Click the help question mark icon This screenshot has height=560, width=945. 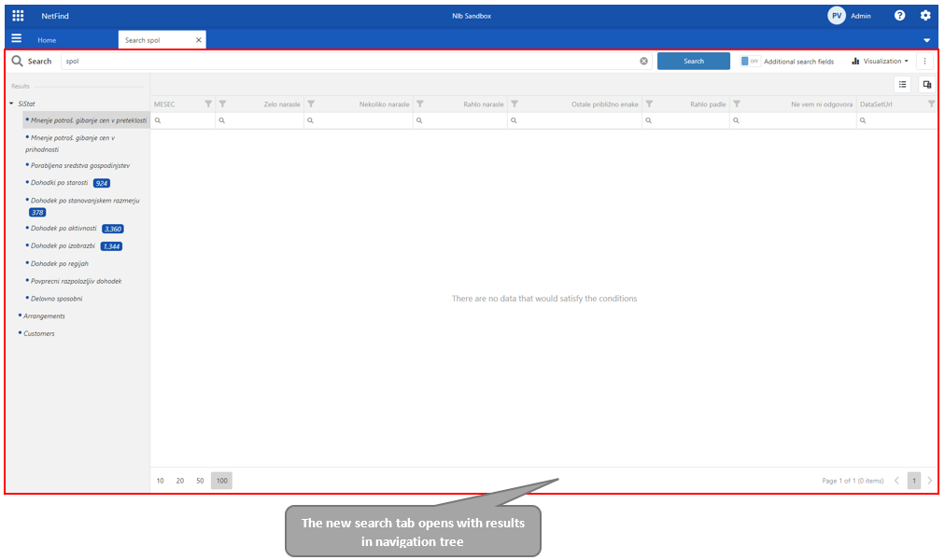pos(899,16)
